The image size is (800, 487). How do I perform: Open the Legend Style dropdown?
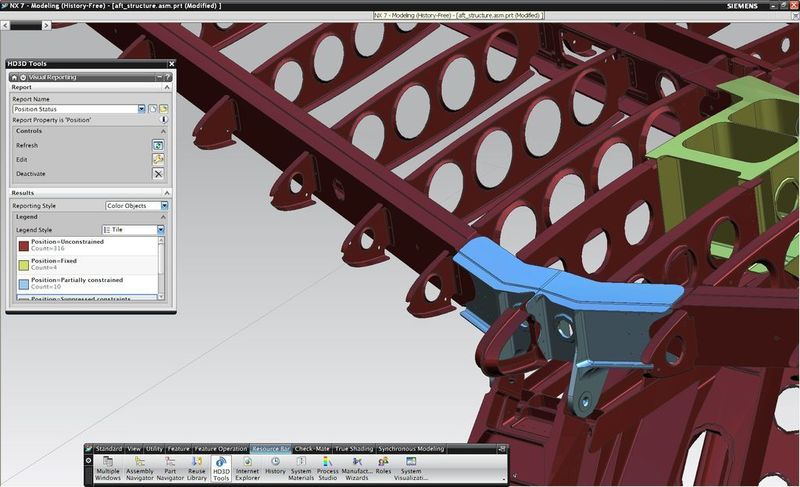point(161,230)
